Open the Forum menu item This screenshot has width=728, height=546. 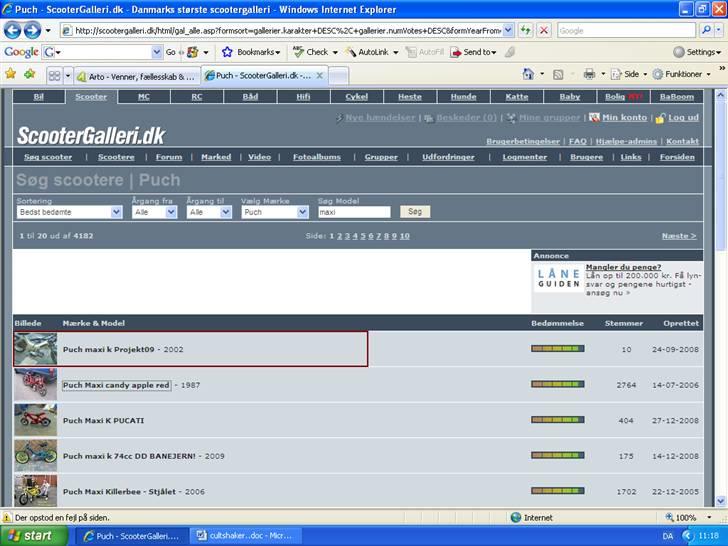(x=169, y=157)
